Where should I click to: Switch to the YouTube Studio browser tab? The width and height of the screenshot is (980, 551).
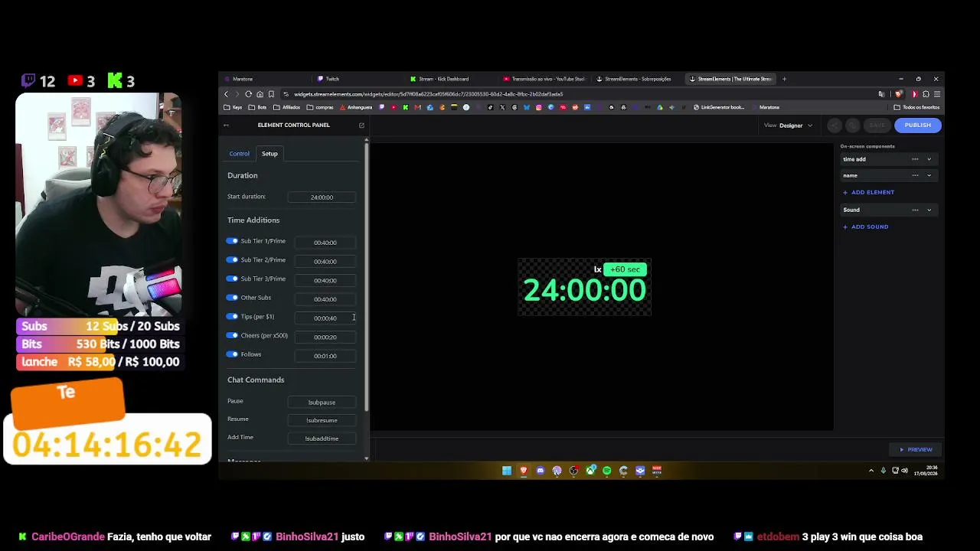click(545, 79)
